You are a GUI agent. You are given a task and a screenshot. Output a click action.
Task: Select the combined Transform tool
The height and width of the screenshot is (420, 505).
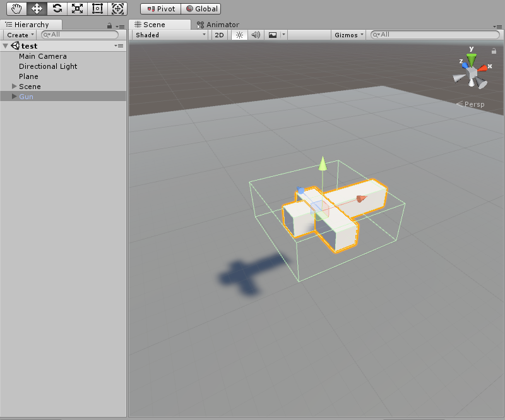tap(117, 9)
